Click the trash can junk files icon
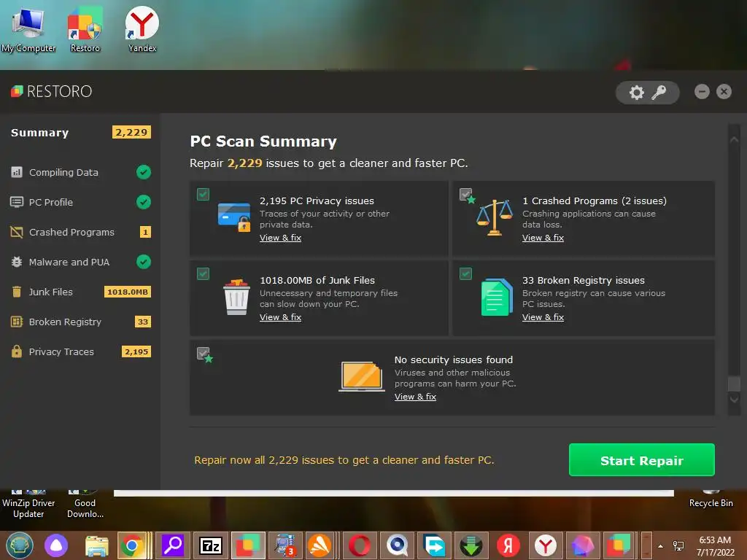Image resolution: width=747 pixels, height=560 pixels. [x=236, y=297]
